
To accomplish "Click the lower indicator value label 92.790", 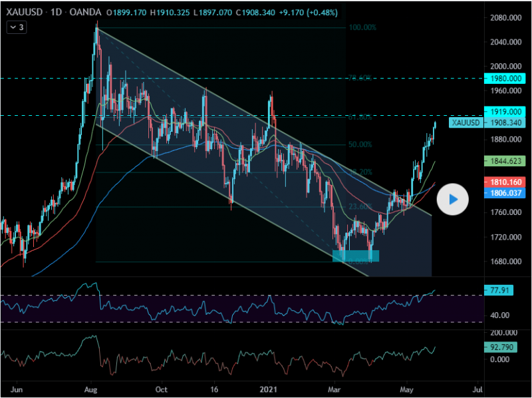I will (501, 347).
